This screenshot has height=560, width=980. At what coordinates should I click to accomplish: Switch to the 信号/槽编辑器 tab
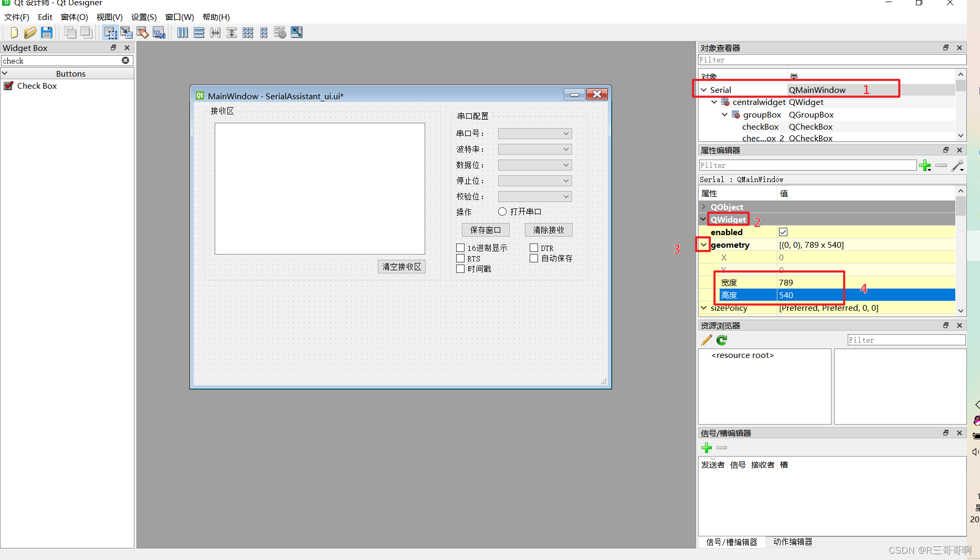point(732,542)
